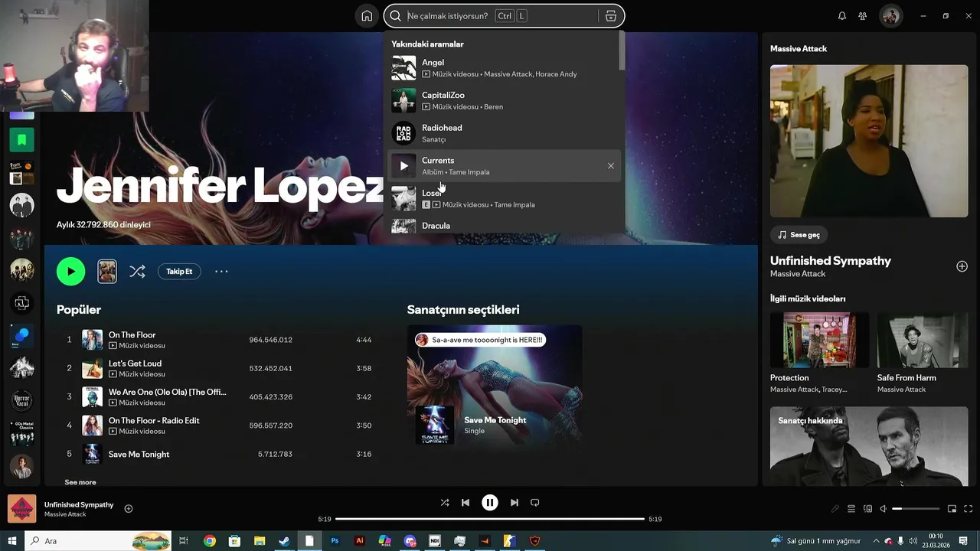Open the 'Sanatçı hakkında' artist card

pyautogui.click(x=869, y=446)
